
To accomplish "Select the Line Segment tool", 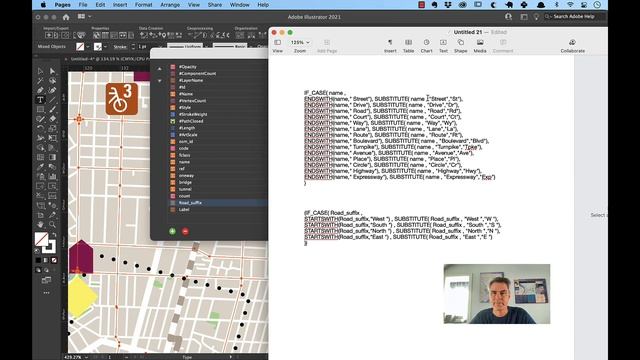I will 53,100.
